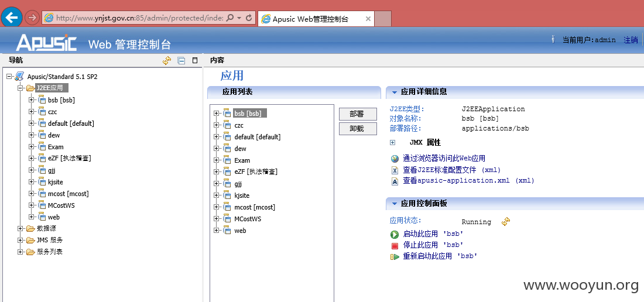The height and width of the screenshot is (302, 644).
Task: Click gjj icon in 应用列表
Action: click(228, 183)
